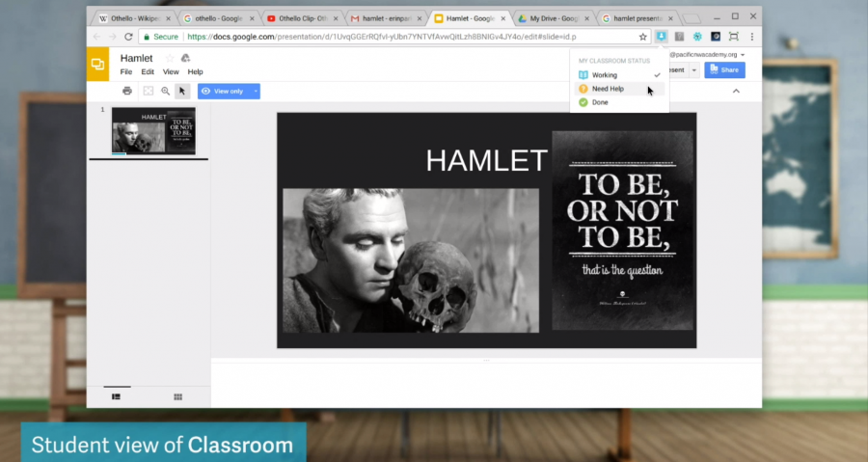This screenshot has height=462, width=868.
Task: Reload the page
Action: [128, 37]
